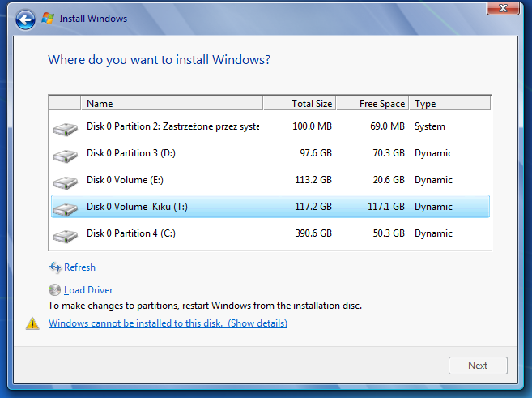The width and height of the screenshot is (532, 398).
Task: Click the 20.6 GB free space cell
Action: pos(389,180)
